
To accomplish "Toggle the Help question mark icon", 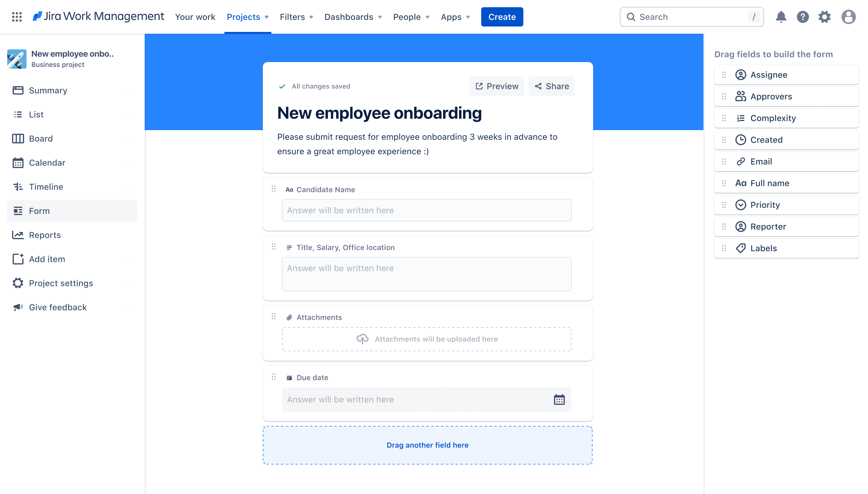I will pos(803,17).
